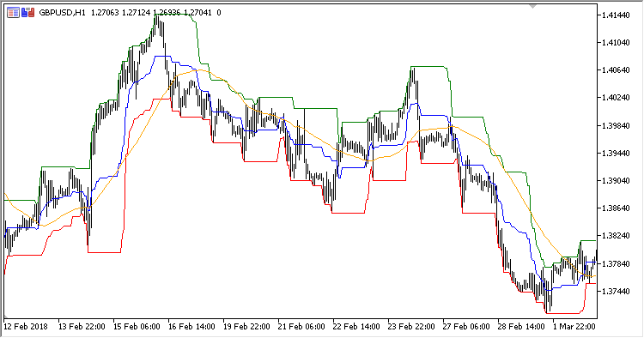Click the GBPUSD,H1 symbol label
This screenshot has height=338, width=644.
click(x=63, y=13)
